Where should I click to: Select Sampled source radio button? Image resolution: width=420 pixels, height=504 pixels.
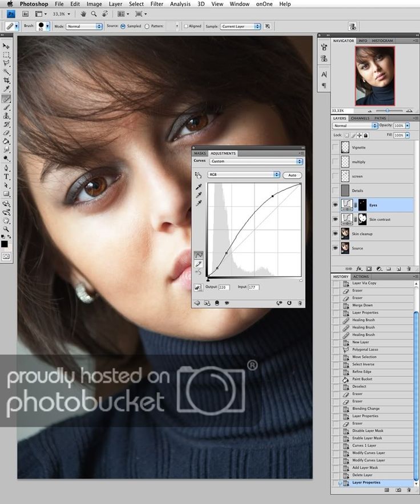coord(123,26)
